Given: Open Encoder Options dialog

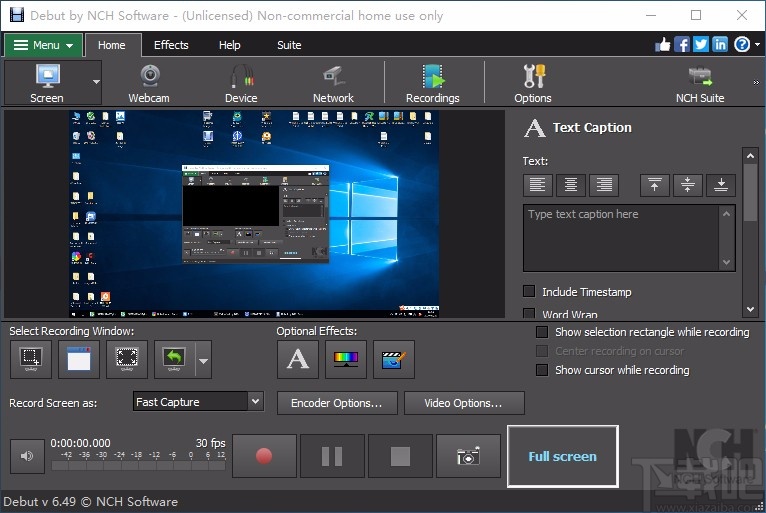Looking at the screenshot, I should (x=337, y=403).
